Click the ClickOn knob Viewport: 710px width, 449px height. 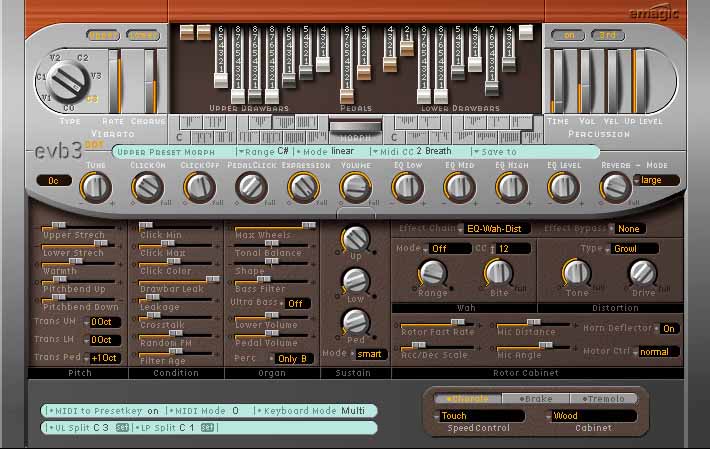click(x=147, y=187)
